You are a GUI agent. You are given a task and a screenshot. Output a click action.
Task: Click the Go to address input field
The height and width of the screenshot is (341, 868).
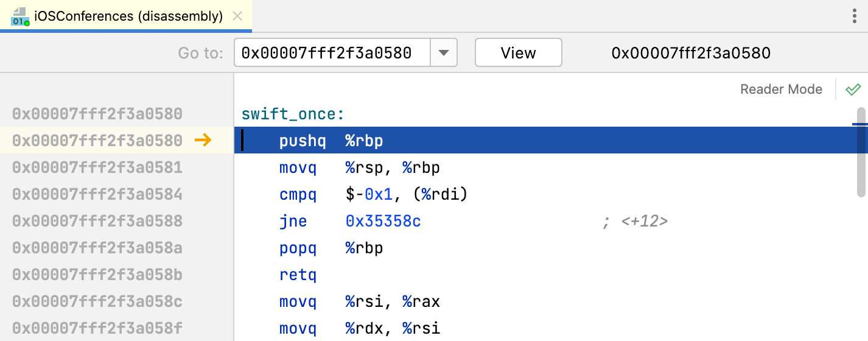332,53
